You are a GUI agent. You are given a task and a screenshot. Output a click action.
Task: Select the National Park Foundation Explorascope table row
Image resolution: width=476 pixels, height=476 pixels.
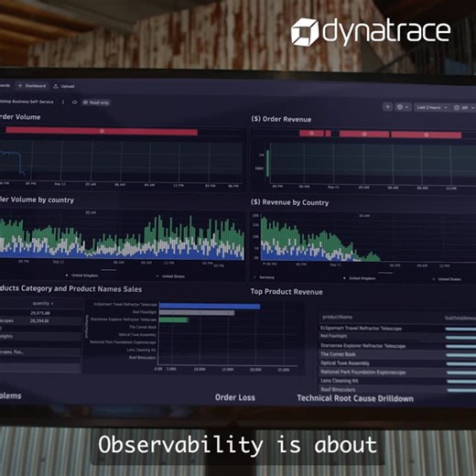(397, 372)
